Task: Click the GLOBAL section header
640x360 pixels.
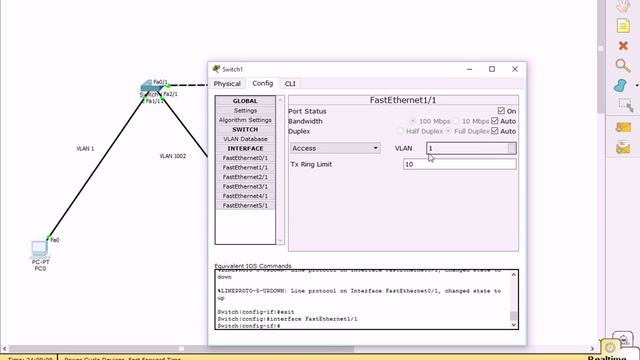Action: coord(245,101)
